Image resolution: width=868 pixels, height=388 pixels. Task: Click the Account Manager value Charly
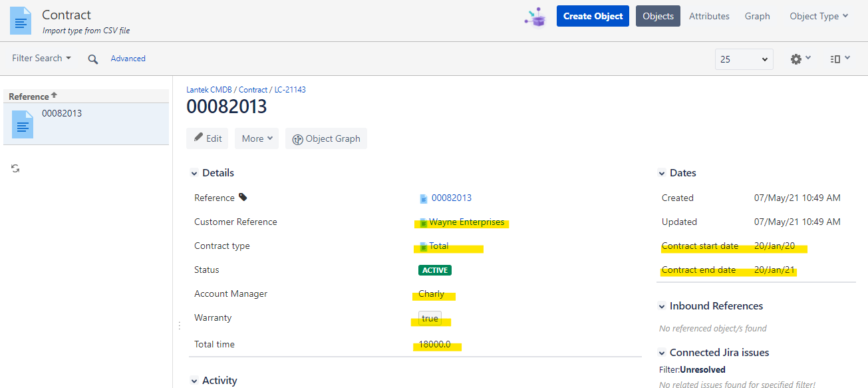coord(431,293)
